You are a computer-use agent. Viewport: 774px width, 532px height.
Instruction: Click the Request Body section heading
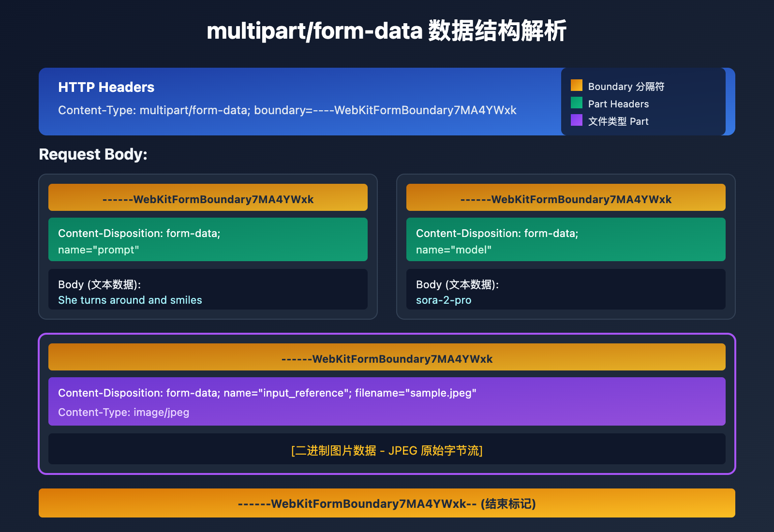(94, 154)
